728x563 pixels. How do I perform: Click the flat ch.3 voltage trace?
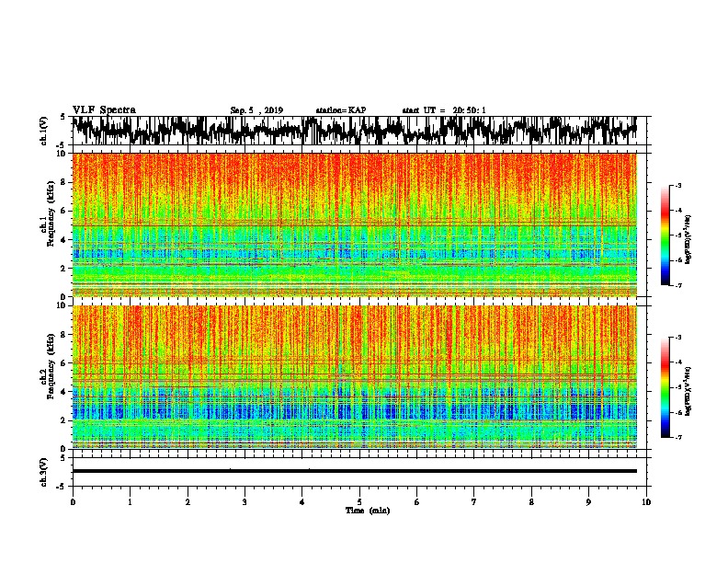point(355,471)
